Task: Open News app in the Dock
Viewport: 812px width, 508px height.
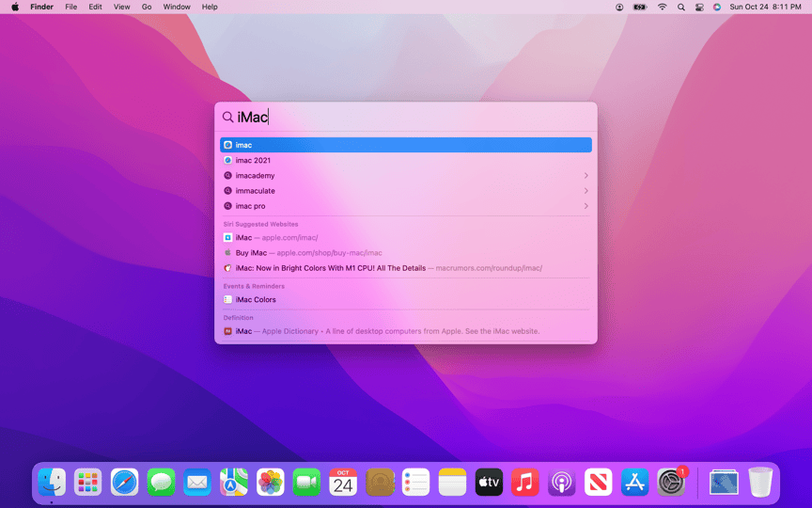Action: pyautogui.click(x=598, y=482)
